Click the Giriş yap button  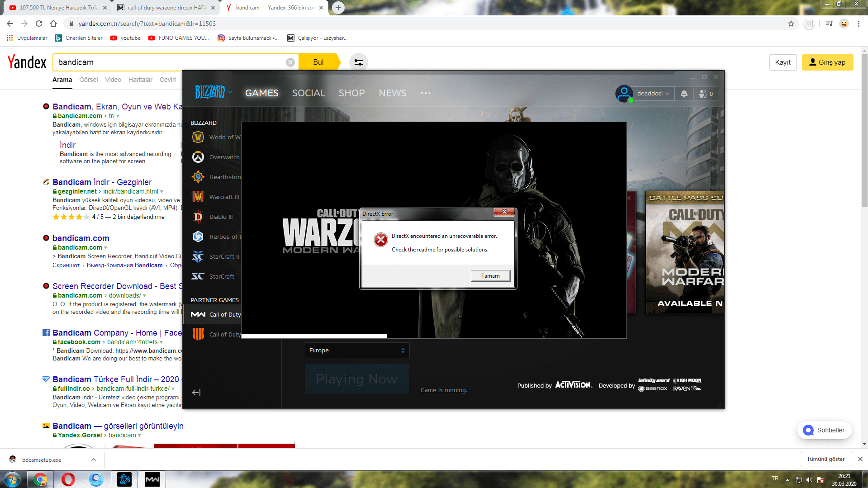point(827,62)
